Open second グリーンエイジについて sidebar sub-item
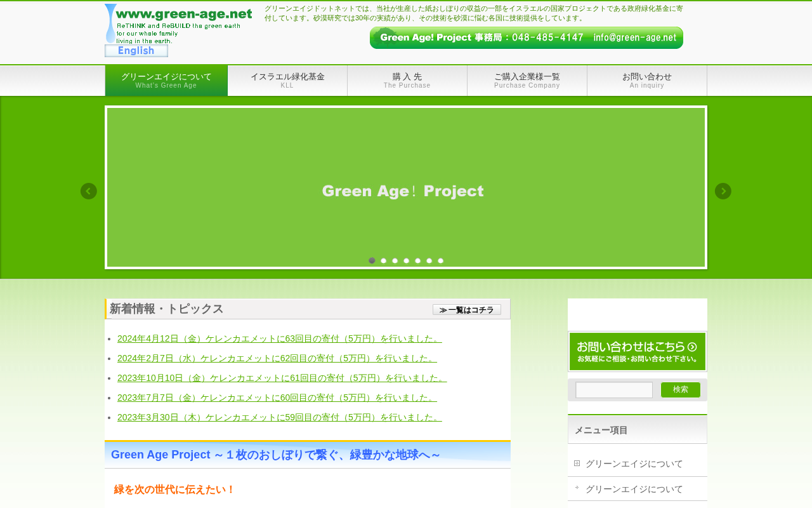This screenshot has height=508, width=812. (x=634, y=489)
